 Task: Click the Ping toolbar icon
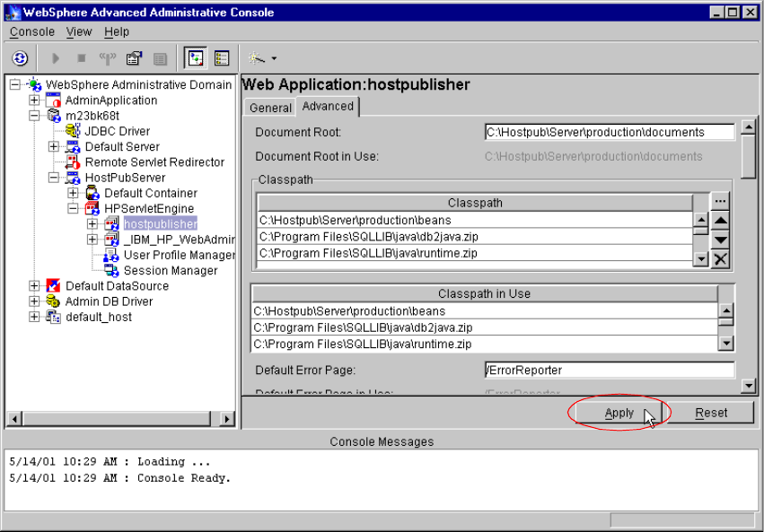coord(107,57)
